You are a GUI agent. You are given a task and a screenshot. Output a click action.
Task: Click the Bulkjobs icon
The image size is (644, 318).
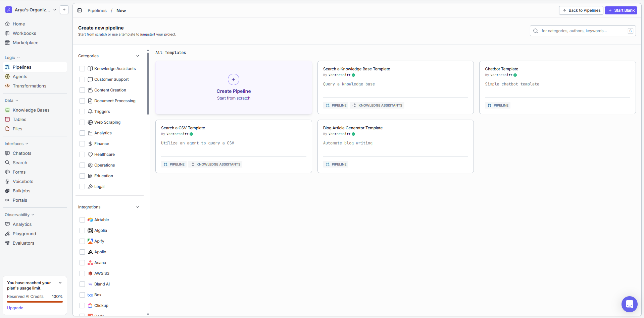point(7,191)
